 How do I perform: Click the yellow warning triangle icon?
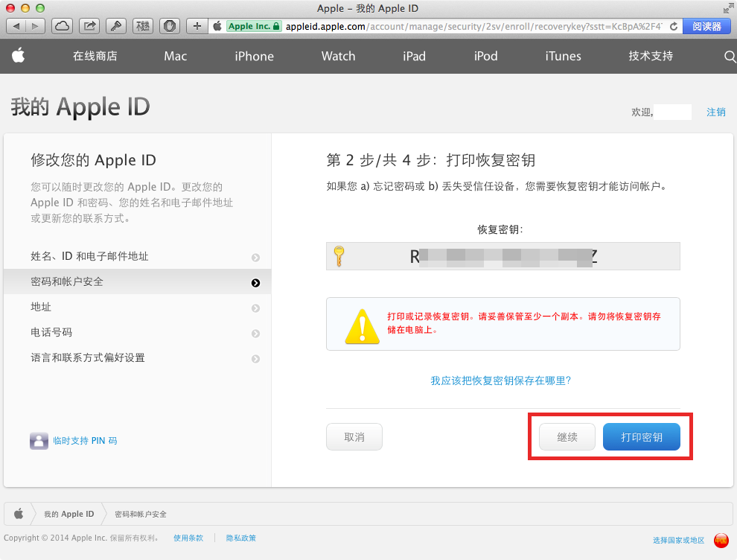[x=362, y=326]
